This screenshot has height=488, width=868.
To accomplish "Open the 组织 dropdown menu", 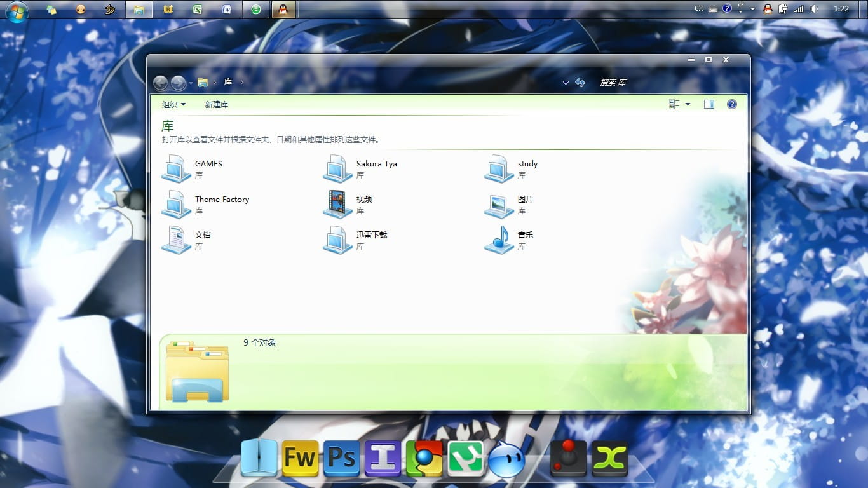I will click(172, 104).
